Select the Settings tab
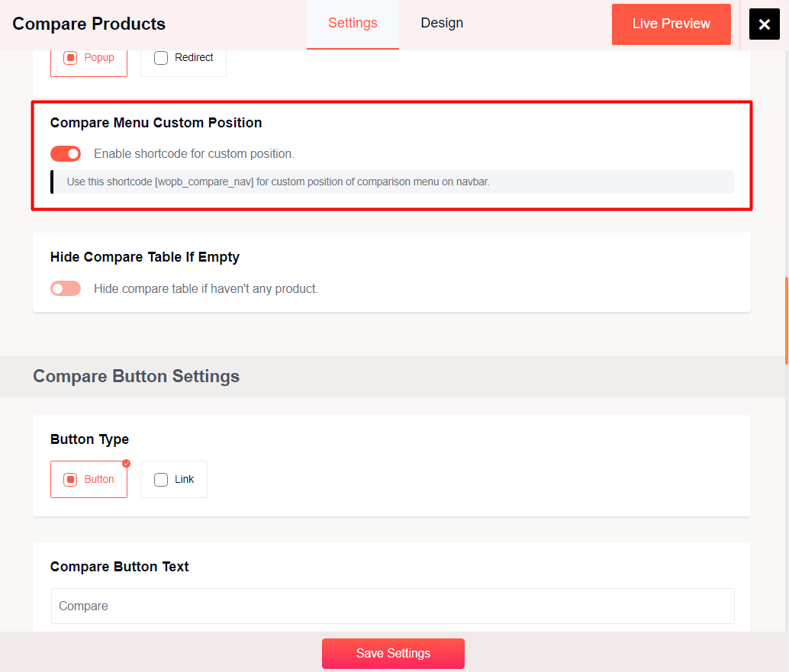The image size is (789, 672). pyautogui.click(x=353, y=23)
